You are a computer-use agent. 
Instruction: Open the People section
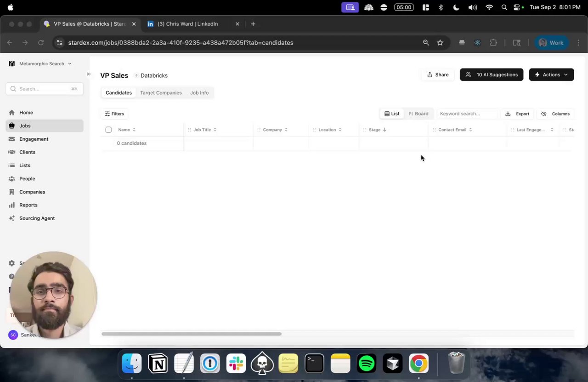click(44, 179)
